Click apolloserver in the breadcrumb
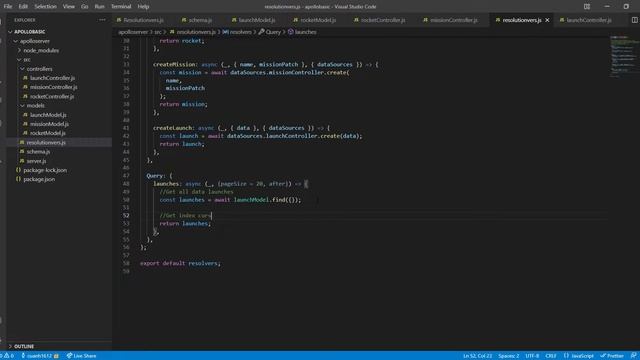The height and width of the screenshot is (360, 640). tap(133, 32)
